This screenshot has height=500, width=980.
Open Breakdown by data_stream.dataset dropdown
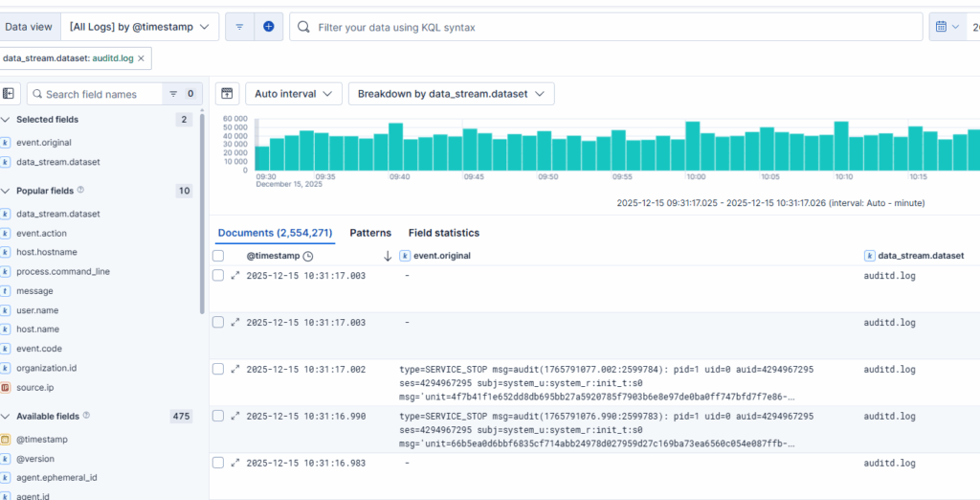pos(451,94)
